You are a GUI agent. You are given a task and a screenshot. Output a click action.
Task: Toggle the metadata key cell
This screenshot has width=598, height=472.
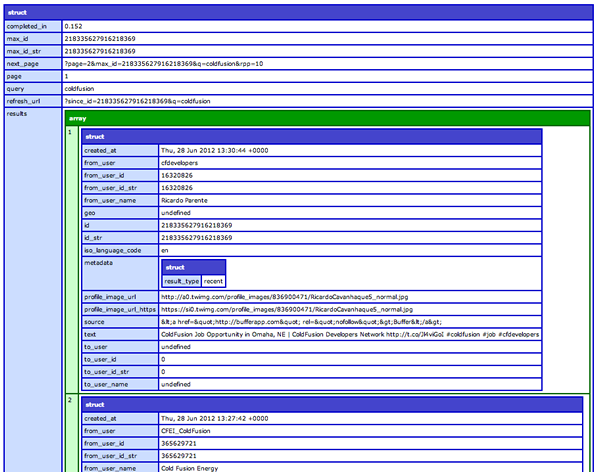click(120, 273)
